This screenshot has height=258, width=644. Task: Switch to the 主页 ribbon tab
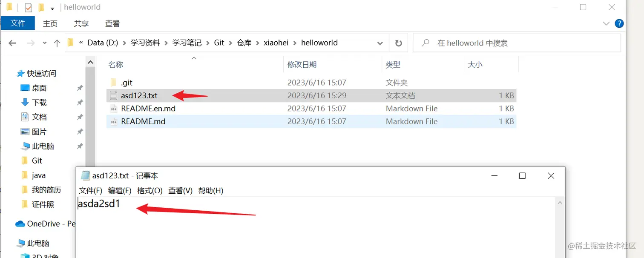point(50,23)
